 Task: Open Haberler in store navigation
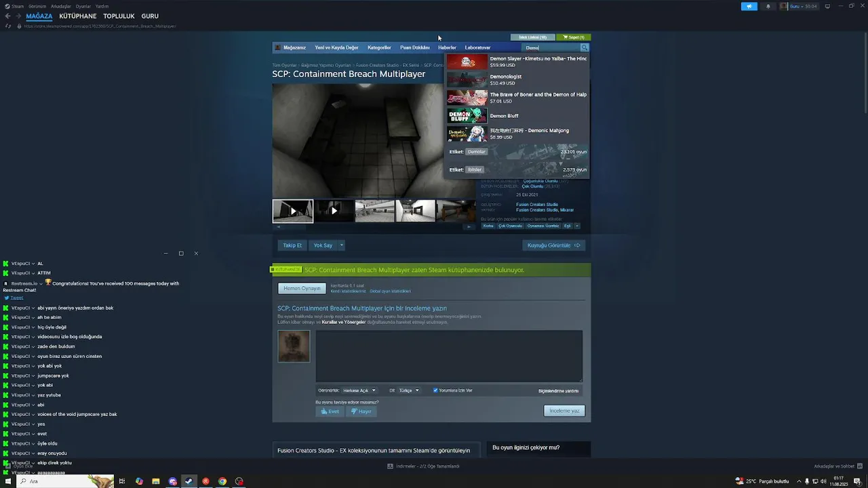(x=447, y=47)
